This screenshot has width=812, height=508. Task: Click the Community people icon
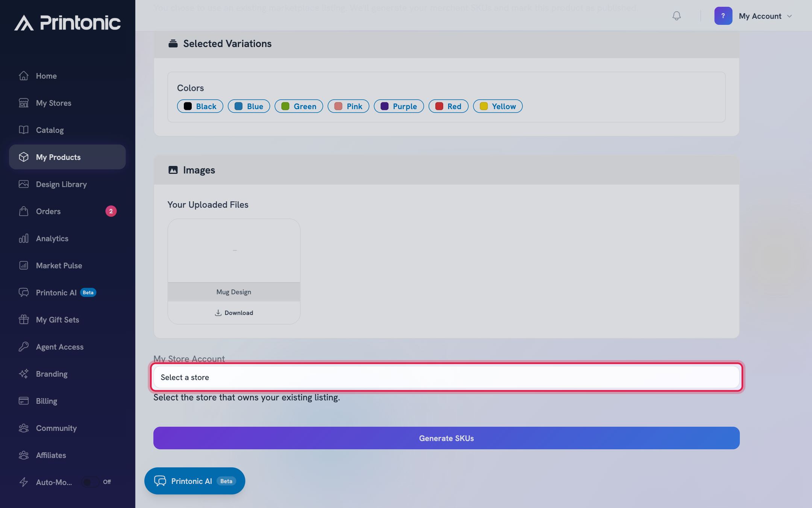24,428
